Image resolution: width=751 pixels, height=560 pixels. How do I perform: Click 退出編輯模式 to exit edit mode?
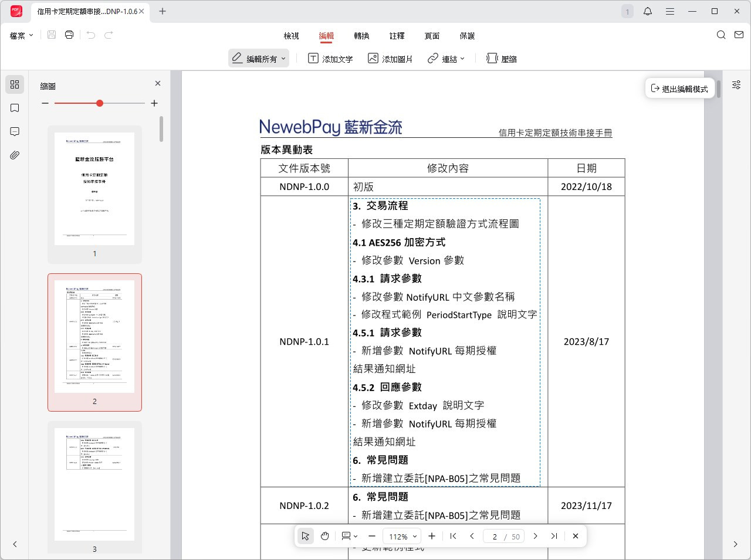679,89
